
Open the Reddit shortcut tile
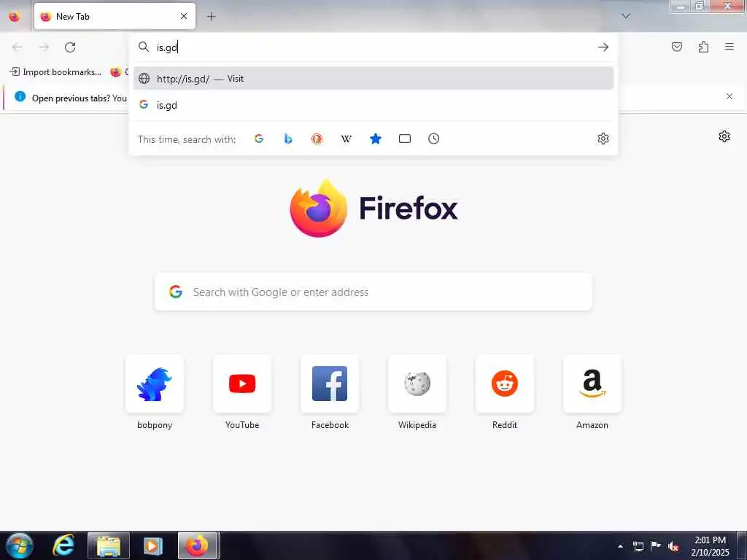click(x=505, y=384)
